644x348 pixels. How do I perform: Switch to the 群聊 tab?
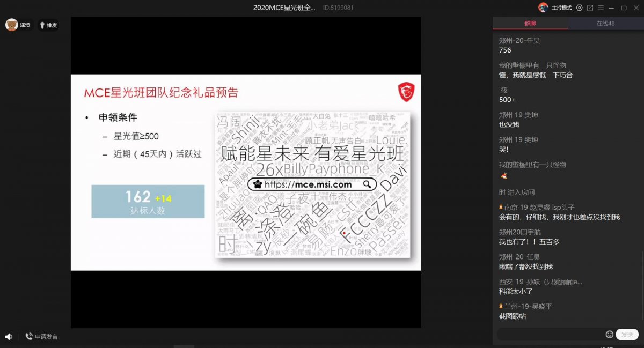530,23
